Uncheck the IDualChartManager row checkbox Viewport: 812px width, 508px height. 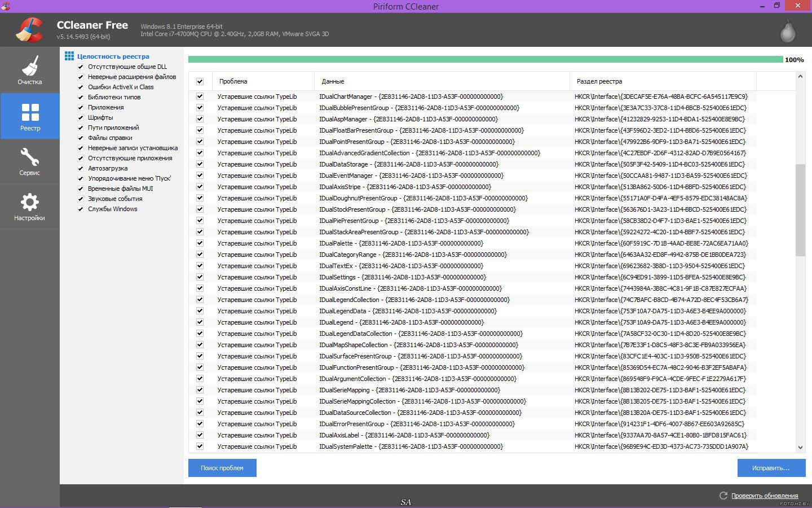pyautogui.click(x=200, y=97)
